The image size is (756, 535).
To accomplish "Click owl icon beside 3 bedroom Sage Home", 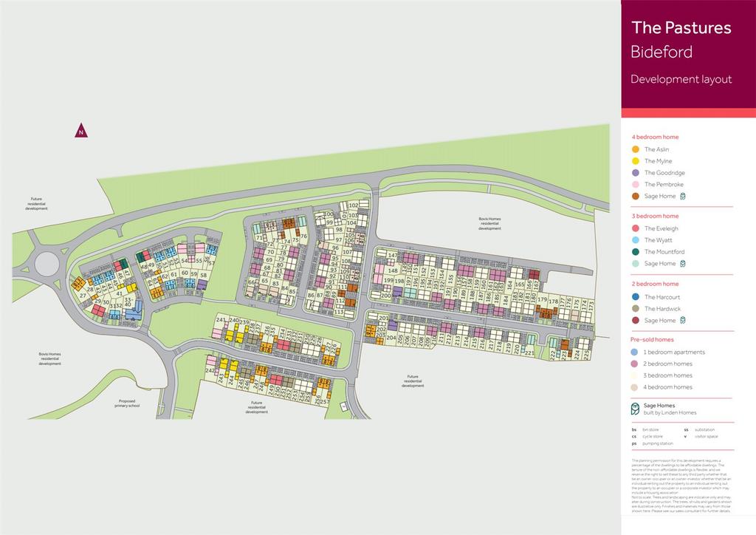I will tap(683, 263).
